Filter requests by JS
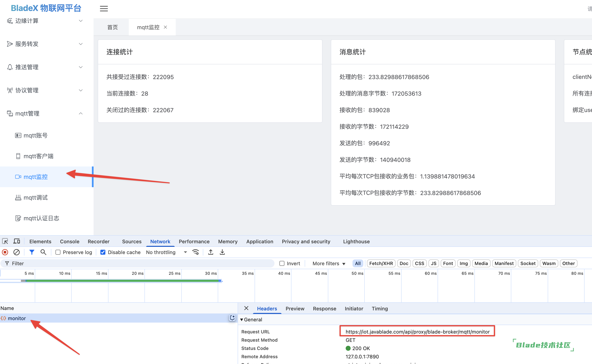Viewport: 592px width, 364px height. click(433, 263)
